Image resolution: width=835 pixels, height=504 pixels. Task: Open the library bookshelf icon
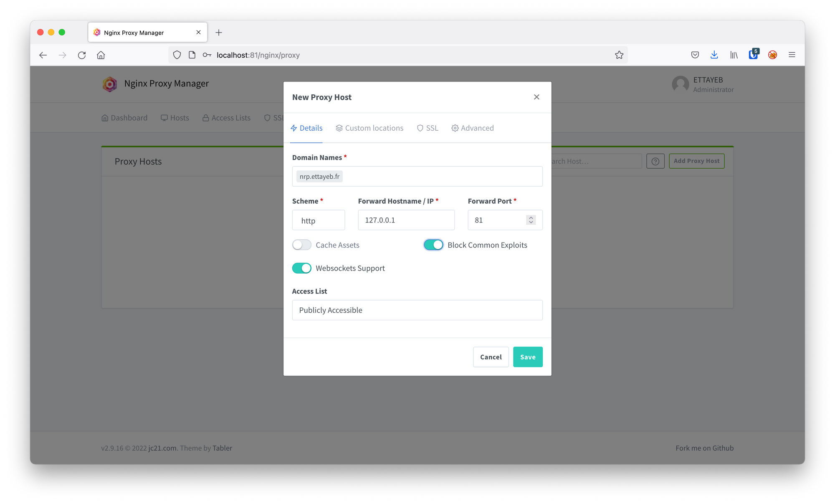point(734,55)
